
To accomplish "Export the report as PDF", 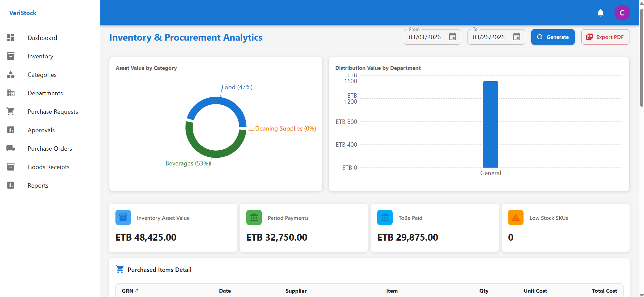I will (605, 37).
